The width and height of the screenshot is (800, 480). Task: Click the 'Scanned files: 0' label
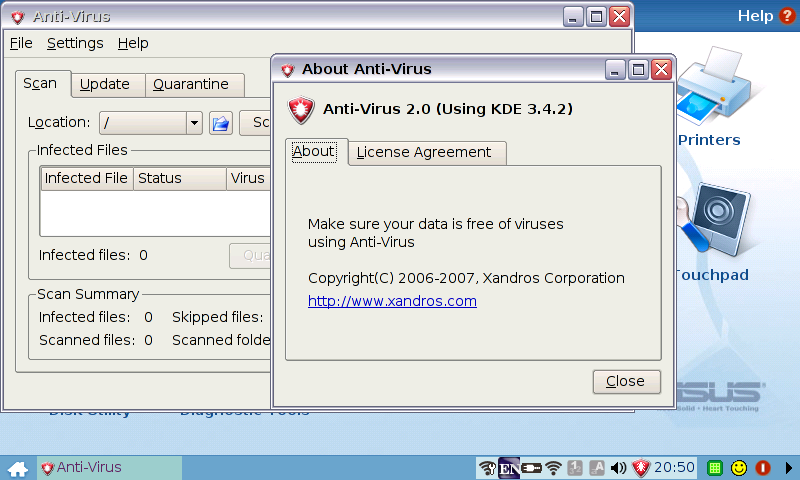95,340
